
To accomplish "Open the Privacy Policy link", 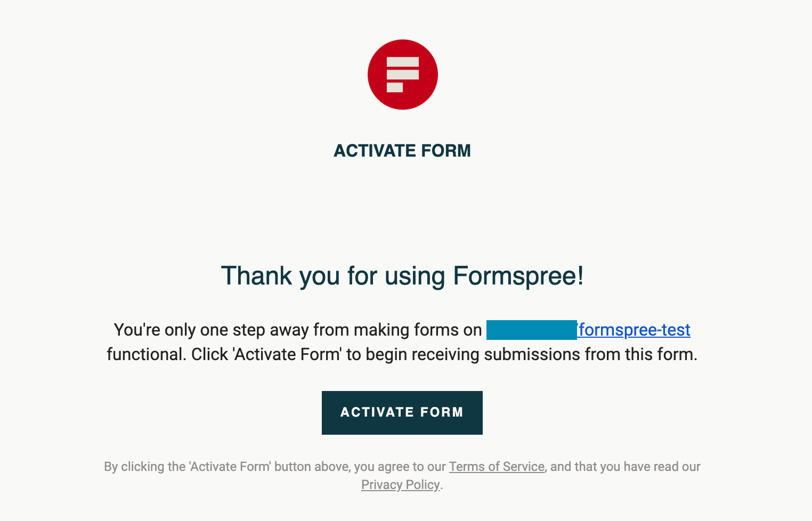I will coord(401,485).
